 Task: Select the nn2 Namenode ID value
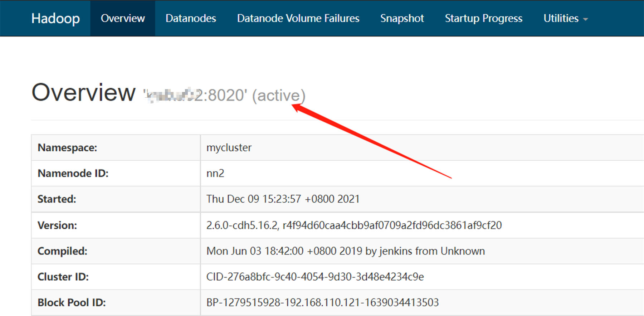(x=215, y=173)
